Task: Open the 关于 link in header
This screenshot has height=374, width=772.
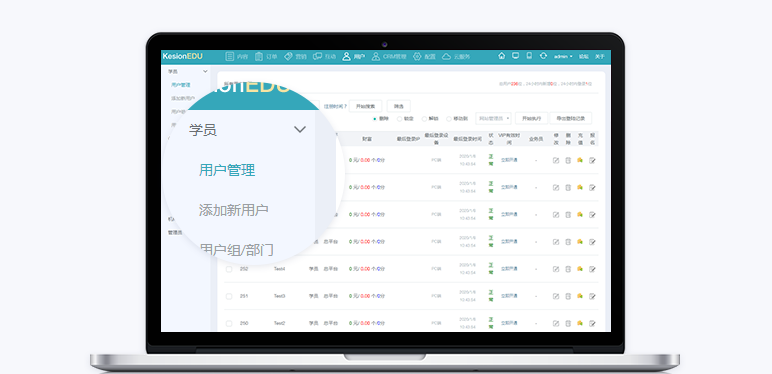Action: (x=600, y=57)
